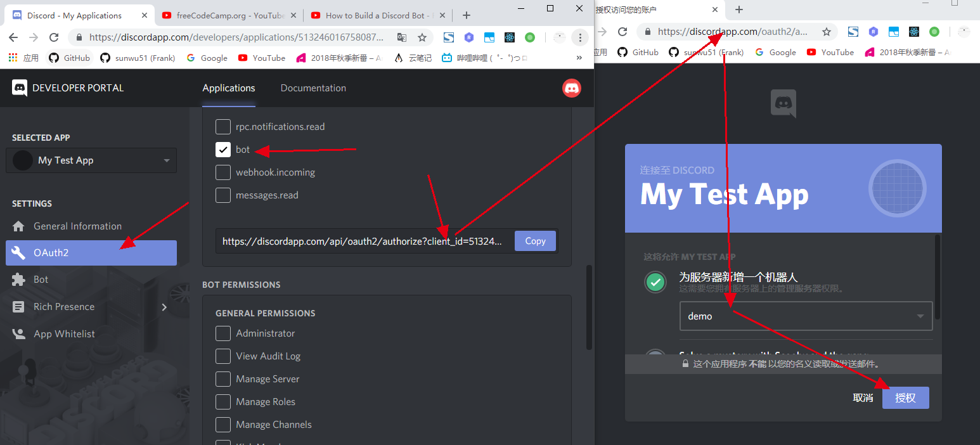
Task: Check the webhook.incoming scope
Action: [x=223, y=172]
